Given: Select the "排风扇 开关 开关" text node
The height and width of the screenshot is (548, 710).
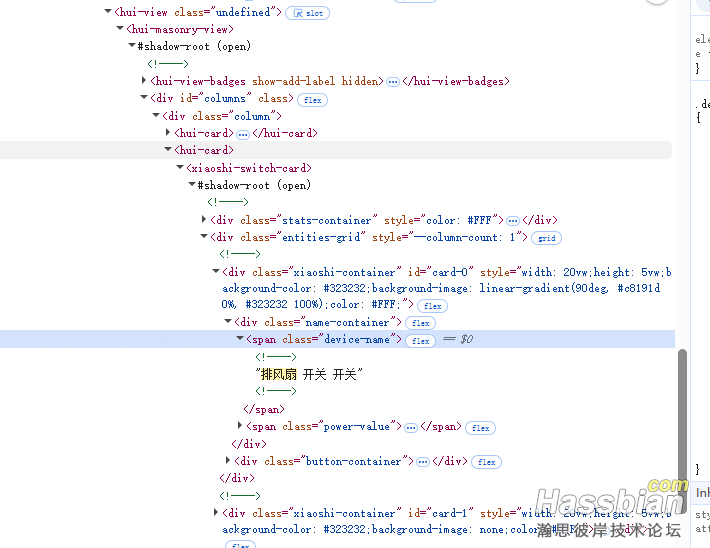Looking at the screenshot, I should [x=309, y=374].
